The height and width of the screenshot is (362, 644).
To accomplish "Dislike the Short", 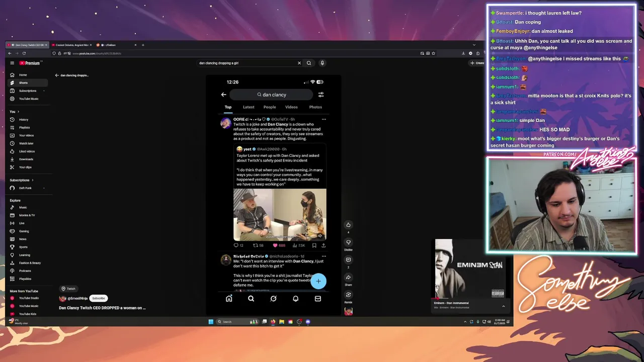I will point(348,242).
